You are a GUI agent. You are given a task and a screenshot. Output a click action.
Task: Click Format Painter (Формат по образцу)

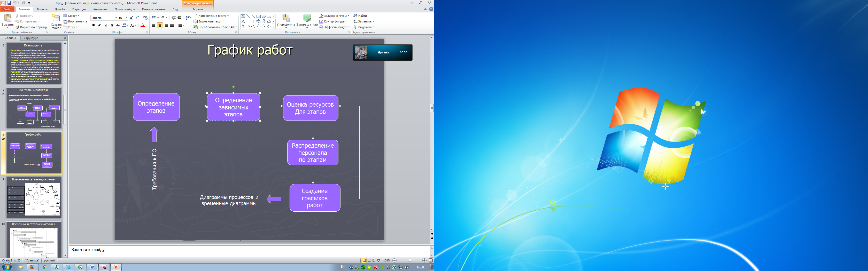point(31,27)
